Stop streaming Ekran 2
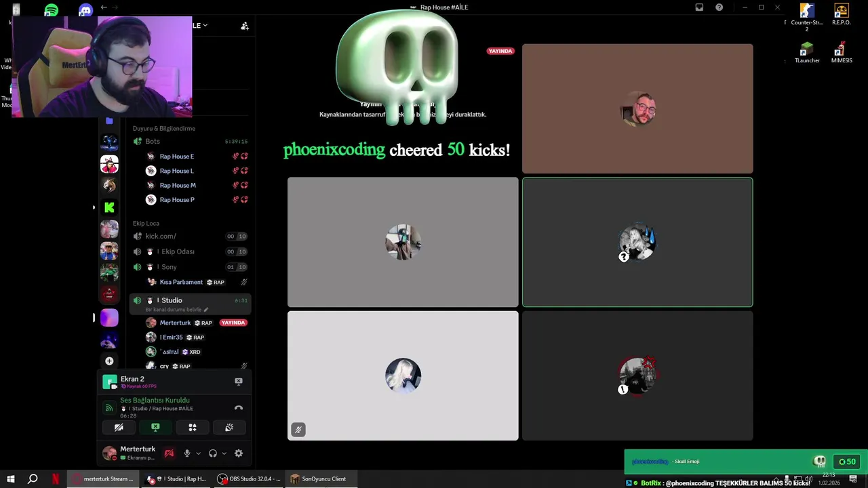The width and height of the screenshot is (868, 488). click(x=239, y=382)
